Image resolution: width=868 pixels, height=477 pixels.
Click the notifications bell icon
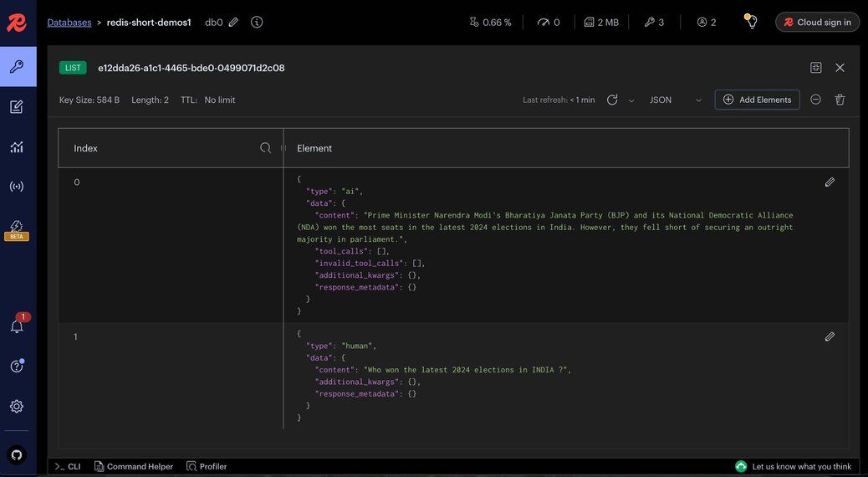tap(17, 326)
